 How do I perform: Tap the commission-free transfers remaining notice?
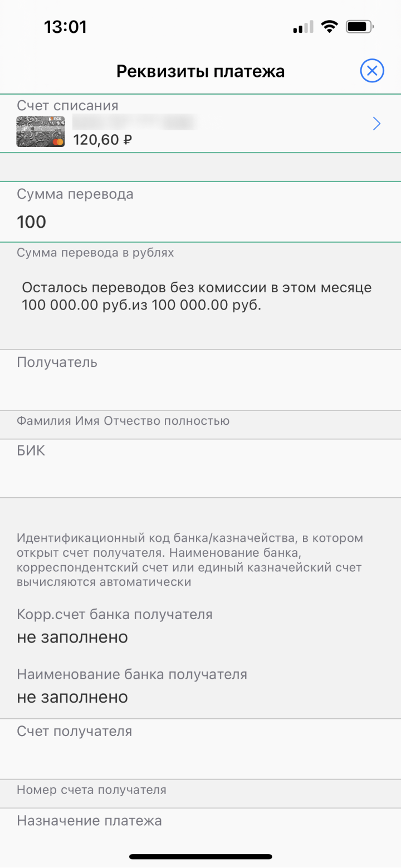[197, 297]
